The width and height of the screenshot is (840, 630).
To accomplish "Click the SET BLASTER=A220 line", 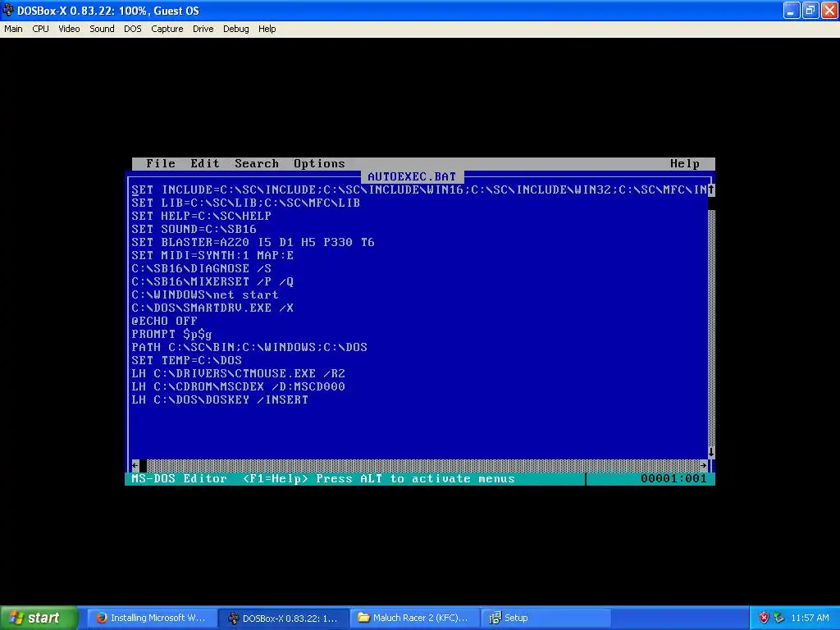I will 253,242.
